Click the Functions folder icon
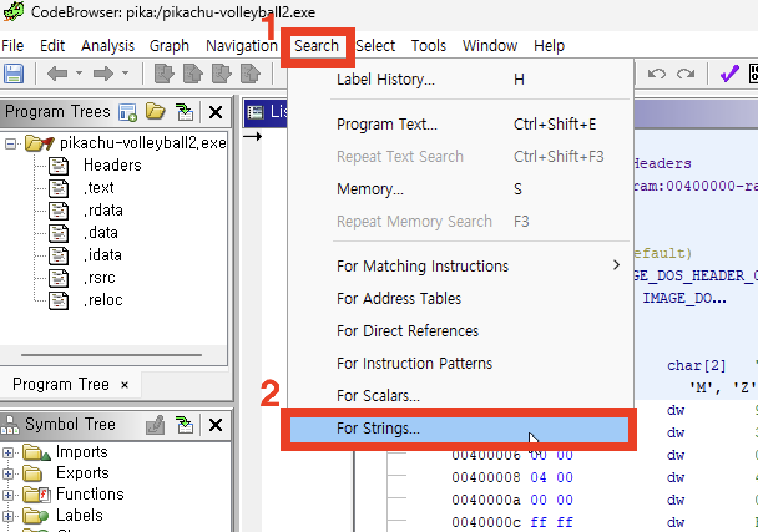 click(36, 495)
